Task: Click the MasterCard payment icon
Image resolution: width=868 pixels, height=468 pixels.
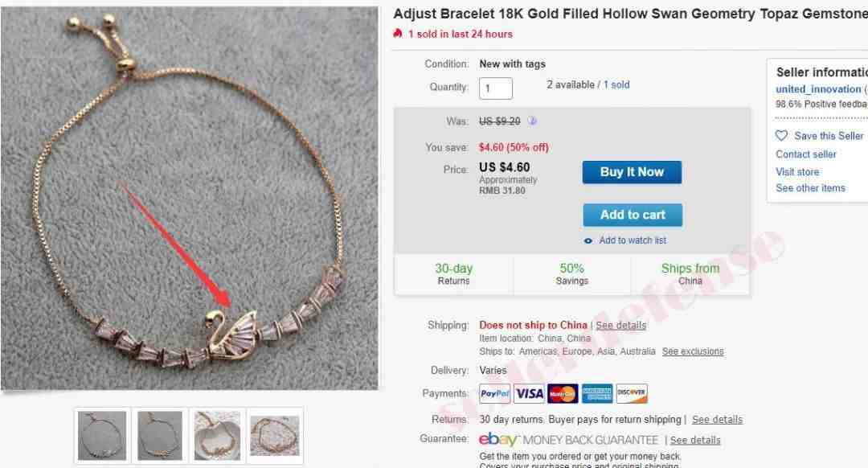Action: pos(563,394)
